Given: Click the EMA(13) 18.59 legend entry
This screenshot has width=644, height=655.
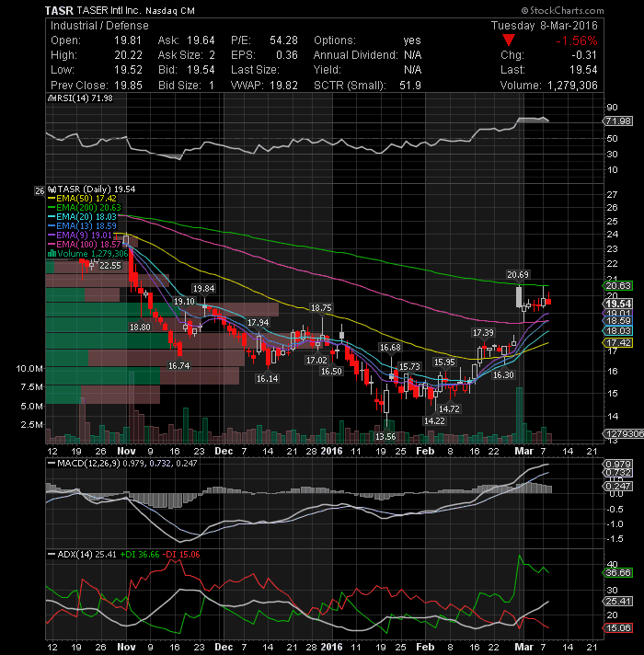Looking at the screenshot, I should pyautogui.click(x=82, y=226).
